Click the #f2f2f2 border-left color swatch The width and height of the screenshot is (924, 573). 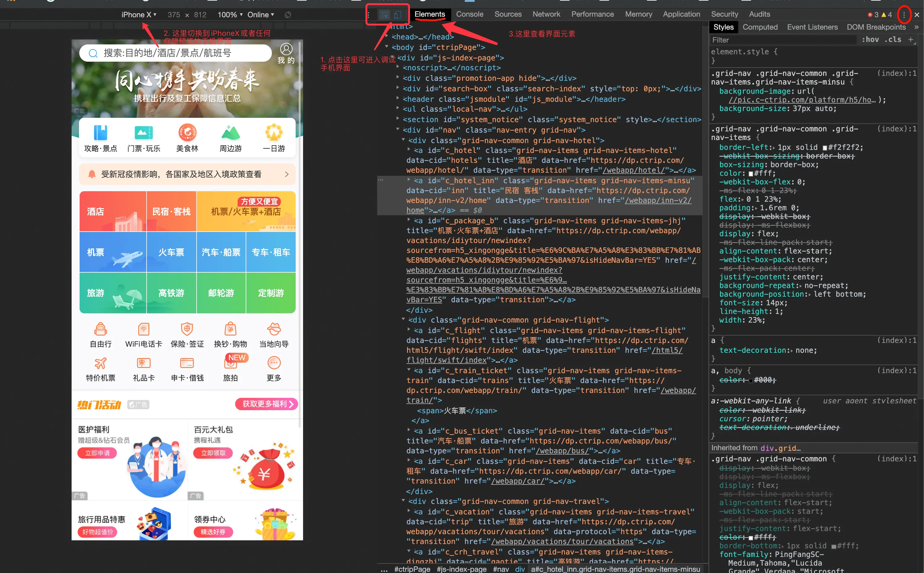[825, 147]
